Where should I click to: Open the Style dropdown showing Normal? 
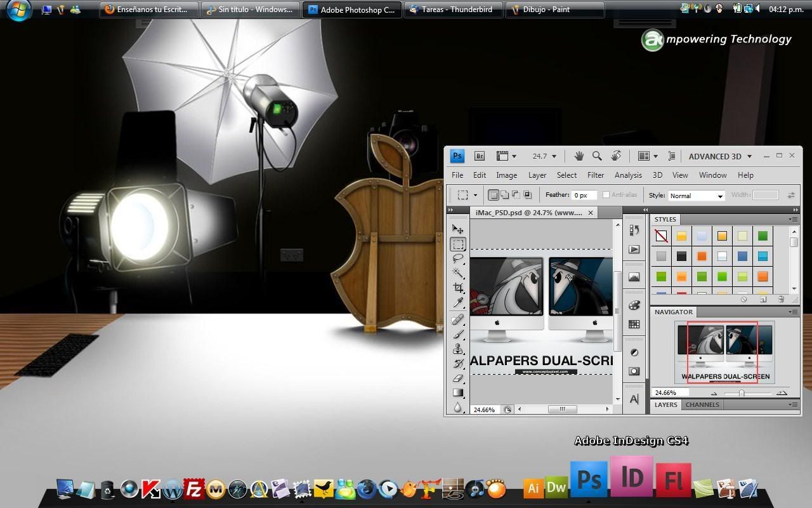(x=696, y=196)
